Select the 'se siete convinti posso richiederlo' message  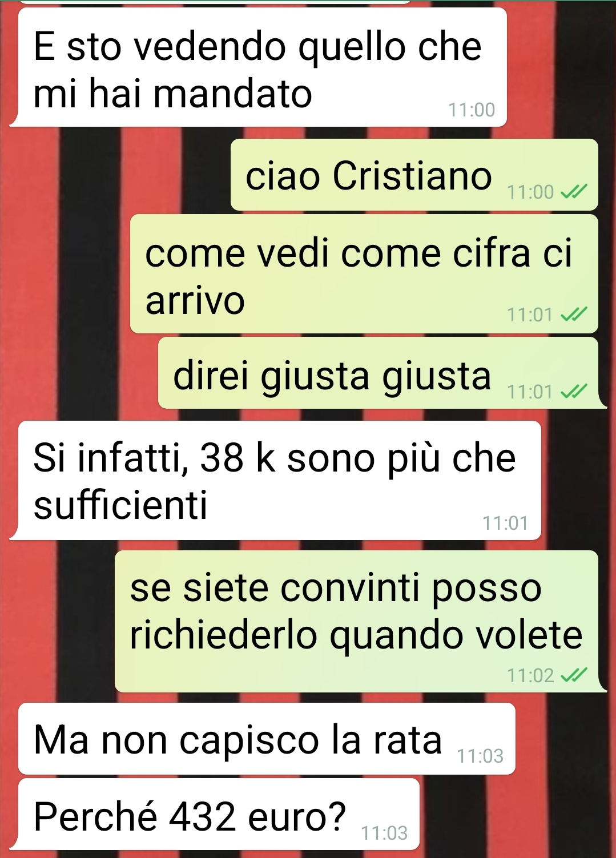coord(361,622)
